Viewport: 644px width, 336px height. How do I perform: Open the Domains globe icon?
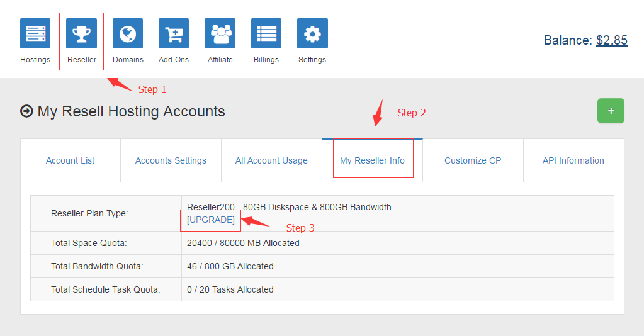(128, 33)
